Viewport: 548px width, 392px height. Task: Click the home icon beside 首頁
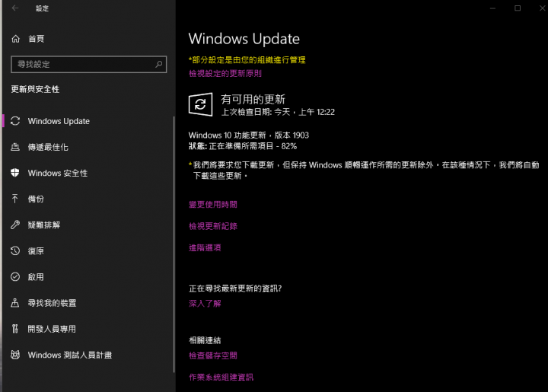tap(16, 39)
